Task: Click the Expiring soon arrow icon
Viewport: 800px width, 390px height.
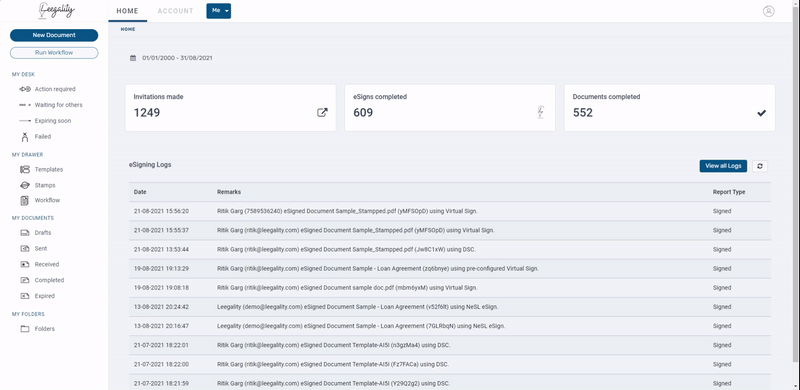Action: point(25,121)
